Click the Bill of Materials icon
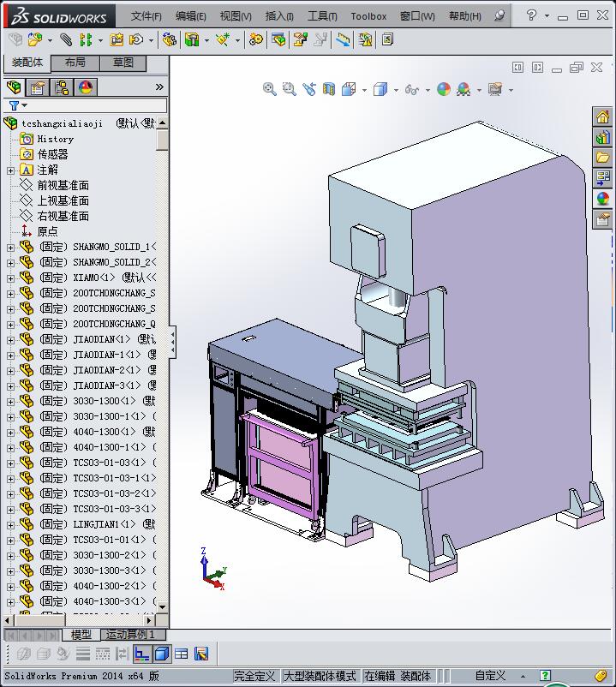The image size is (616, 687). click(278, 40)
